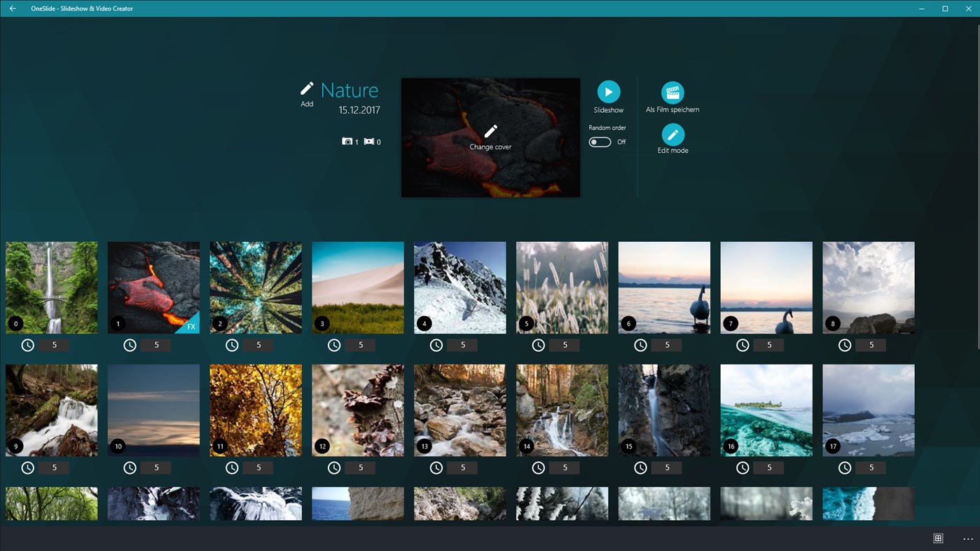Screen dimensions: 980x551
Task: Click the Add pencil next to Nature
Action: point(306,89)
